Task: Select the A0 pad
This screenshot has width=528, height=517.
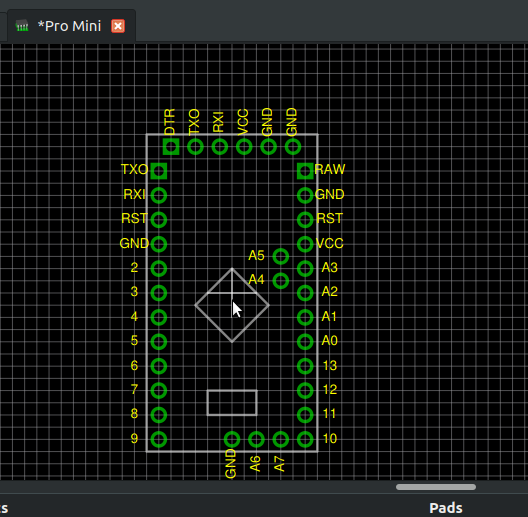Action: tap(305, 342)
